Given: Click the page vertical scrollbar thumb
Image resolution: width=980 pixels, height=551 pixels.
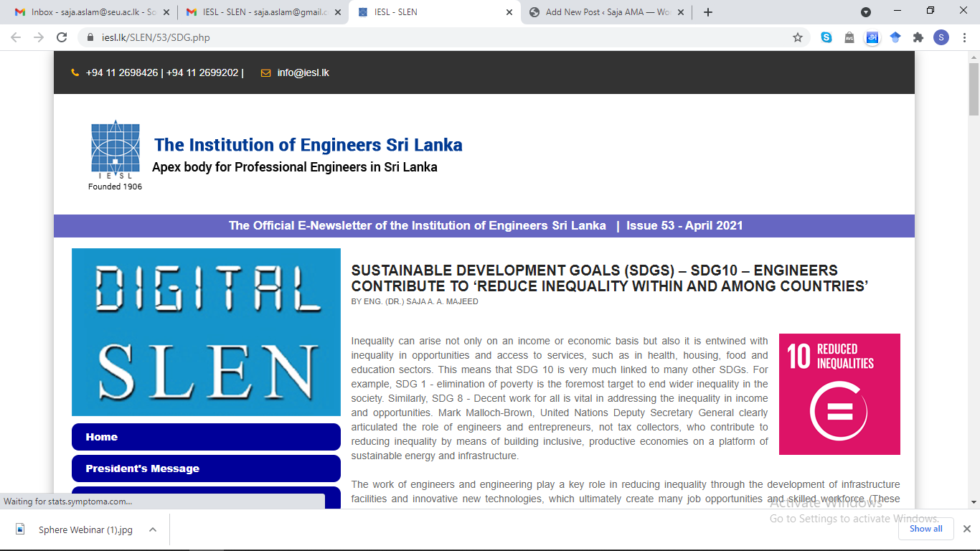Looking at the screenshot, I should [974, 90].
